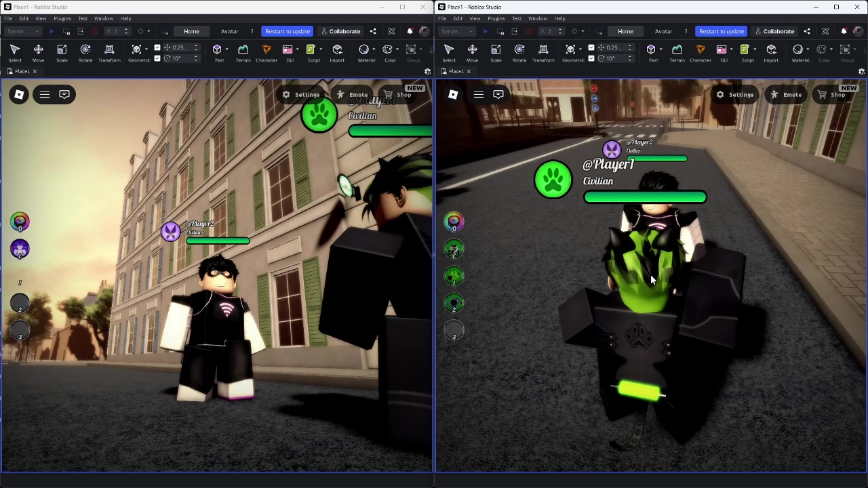Expand the Part dropdown arrow in left window
This screenshot has height=488, width=868.
[228, 49]
